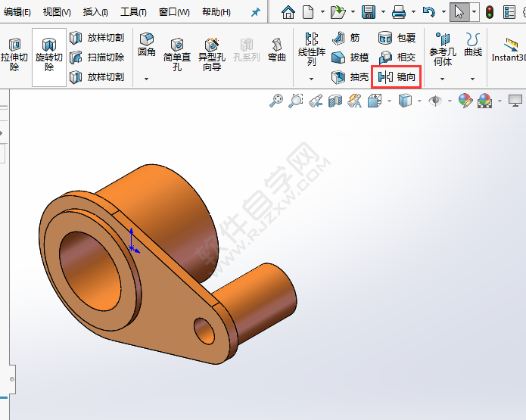Screen dimensions: 526x420
Task: Click the Undo arrow icon
Action: click(x=428, y=12)
